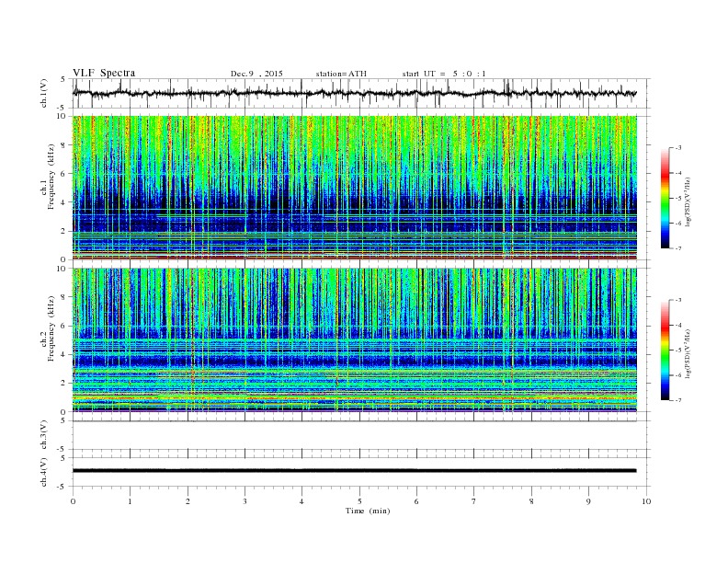This screenshot has height=563, width=728.
Task: Click the ch.2 "Frequency (kHz)" axis label
Action: [51, 327]
